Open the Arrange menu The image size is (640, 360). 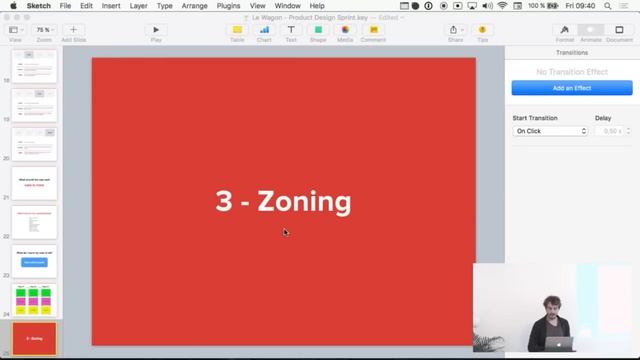click(195, 6)
